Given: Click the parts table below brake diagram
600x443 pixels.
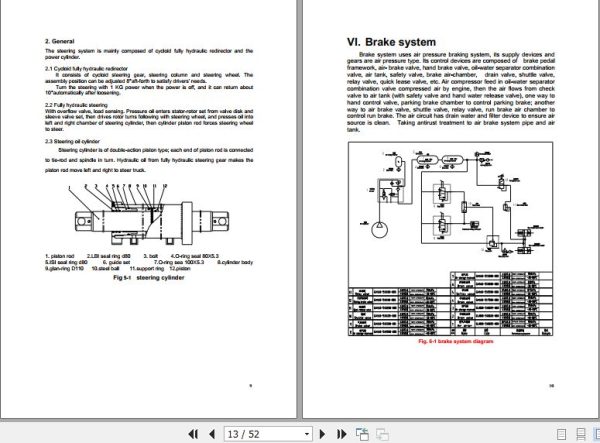Looking at the screenshot, I should pyautogui.click(x=450, y=304).
